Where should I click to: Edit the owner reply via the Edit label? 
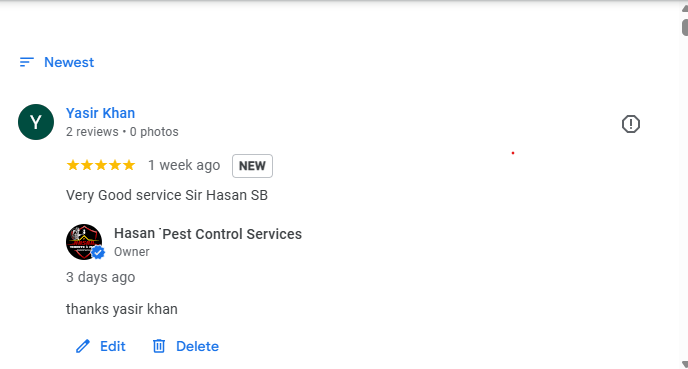pos(113,346)
